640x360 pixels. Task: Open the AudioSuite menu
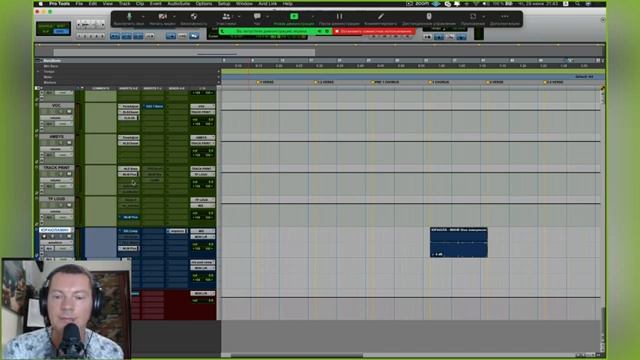click(x=179, y=4)
